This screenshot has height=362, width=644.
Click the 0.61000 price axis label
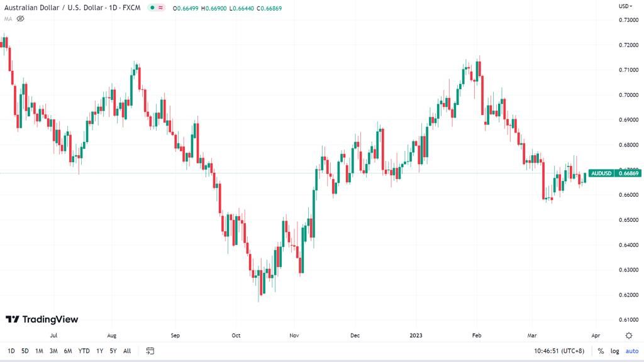tap(629, 320)
